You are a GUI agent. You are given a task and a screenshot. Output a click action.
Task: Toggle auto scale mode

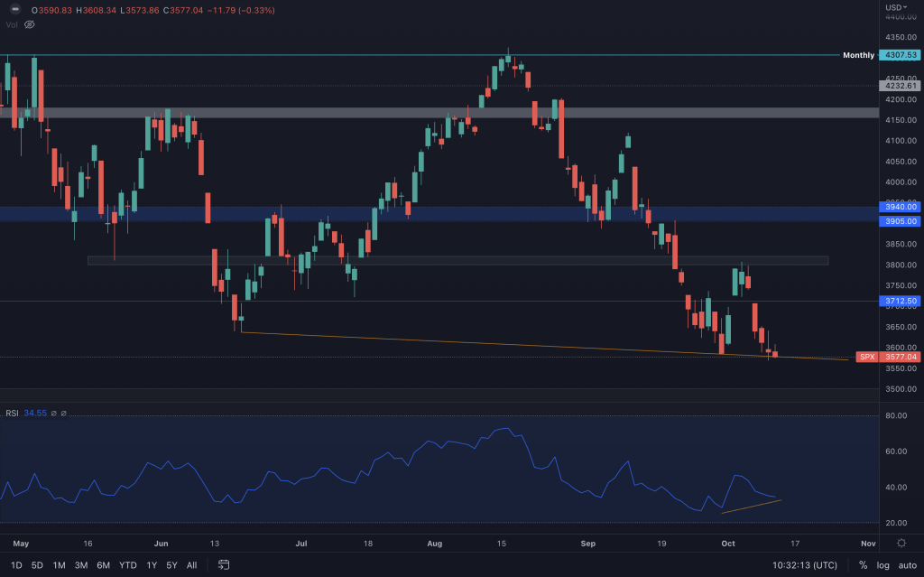coord(906,565)
